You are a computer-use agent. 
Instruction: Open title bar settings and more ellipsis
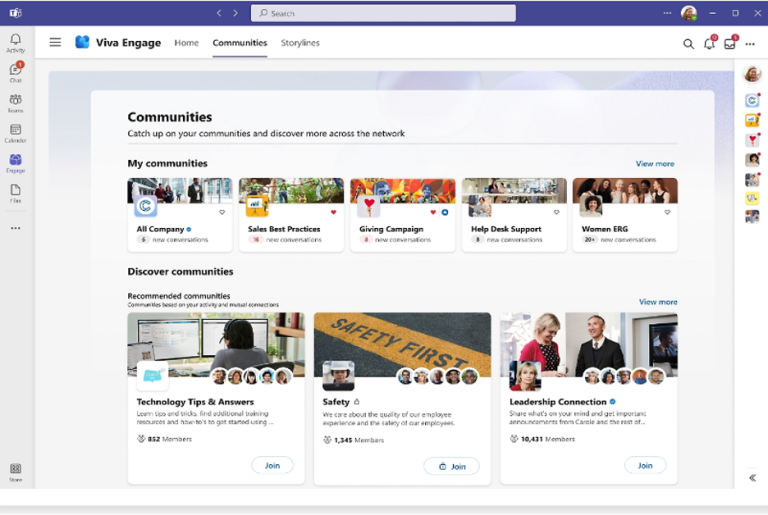coord(667,13)
